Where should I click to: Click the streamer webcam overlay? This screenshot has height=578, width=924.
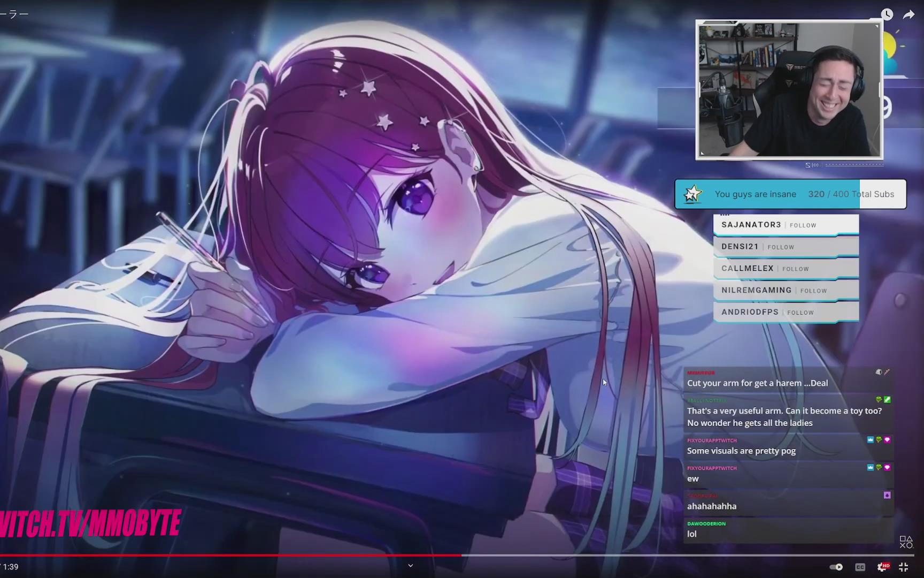pyautogui.click(x=789, y=90)
